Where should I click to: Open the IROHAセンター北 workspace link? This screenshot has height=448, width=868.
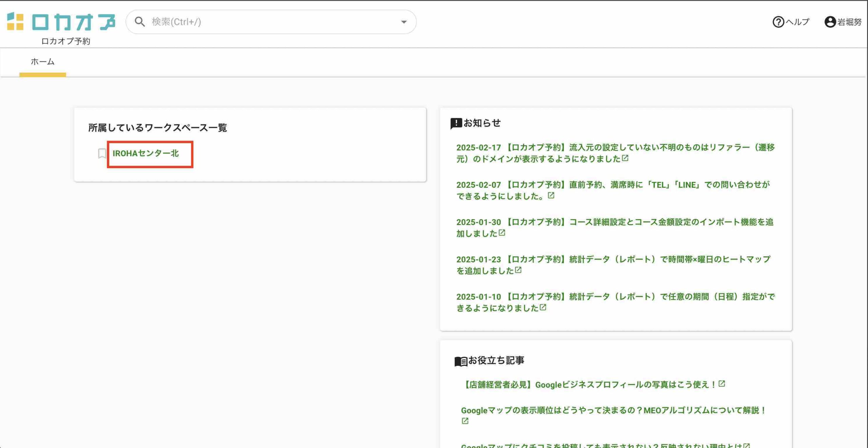[145, 153]
